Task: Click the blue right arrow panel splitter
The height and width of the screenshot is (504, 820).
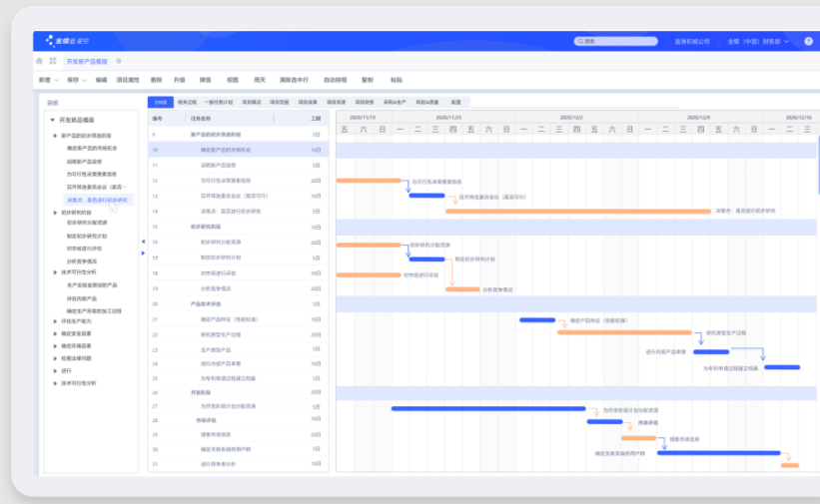Action: (x=143, y=253)
